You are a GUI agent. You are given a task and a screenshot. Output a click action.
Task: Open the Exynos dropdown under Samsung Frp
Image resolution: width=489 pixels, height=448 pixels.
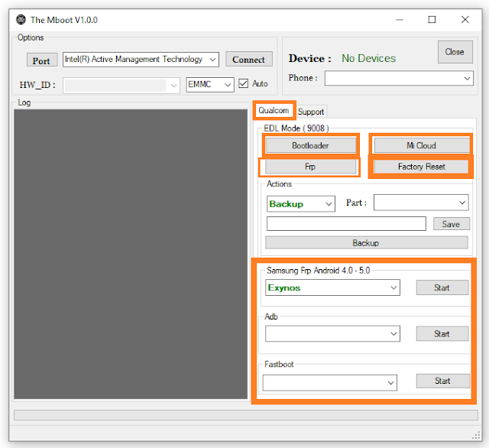click(x=333, y=287)
